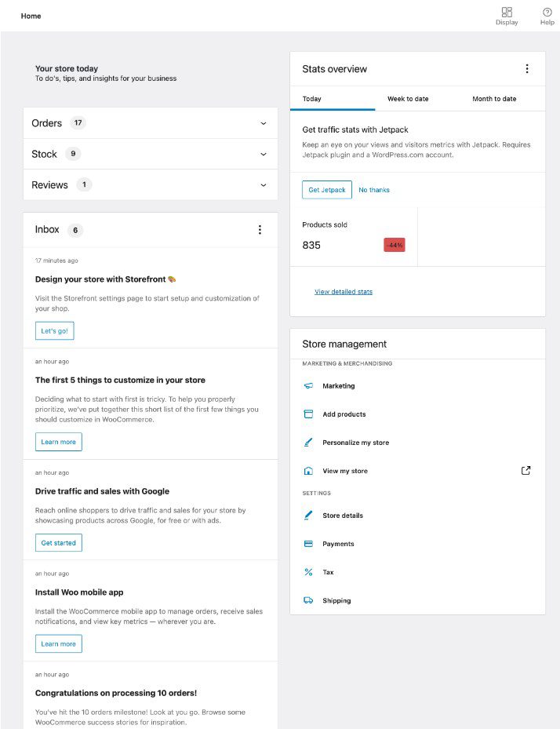The image size is (560, 729).
Task: Click the Add products icon
Action: [x=308, y=414]
